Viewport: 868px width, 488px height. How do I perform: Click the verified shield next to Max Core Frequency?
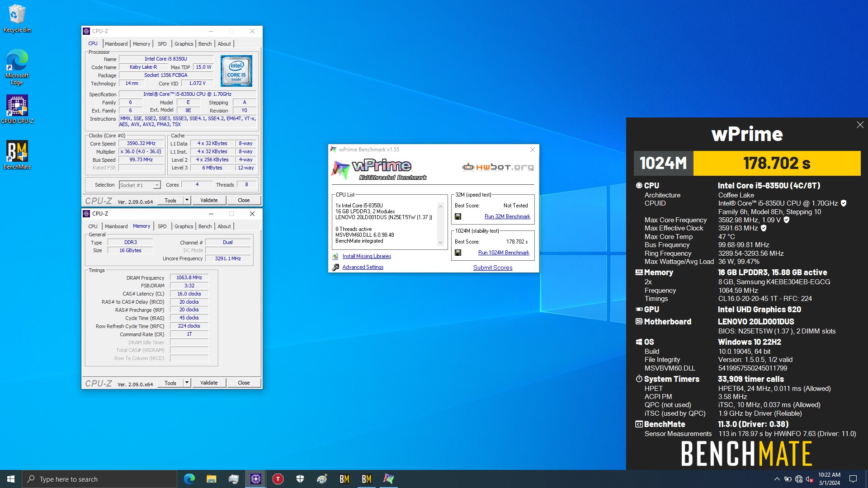(x=787, y=220)
